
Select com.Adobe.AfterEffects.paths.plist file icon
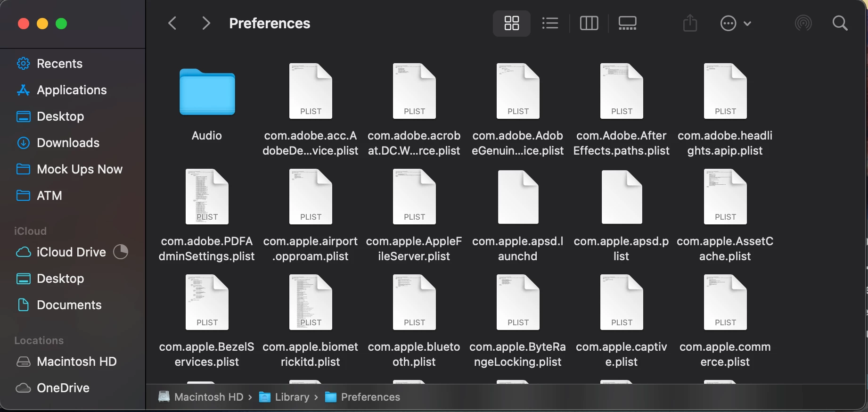[x=622, y=91]
